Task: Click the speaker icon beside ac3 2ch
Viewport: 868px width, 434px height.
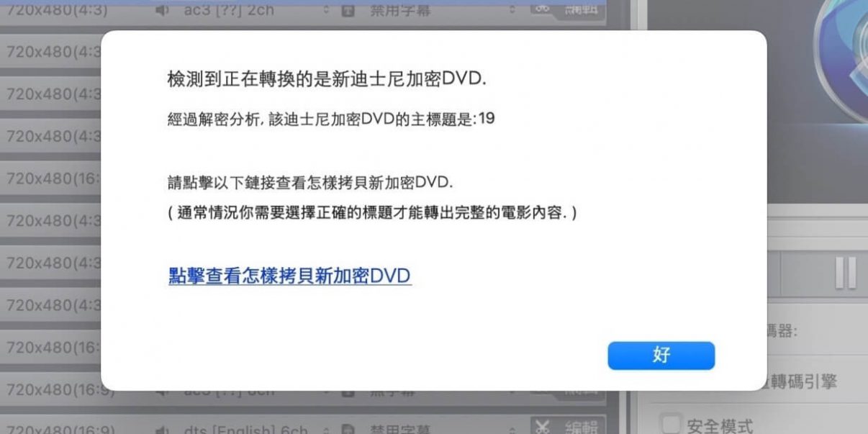Action: pos(162,11)
